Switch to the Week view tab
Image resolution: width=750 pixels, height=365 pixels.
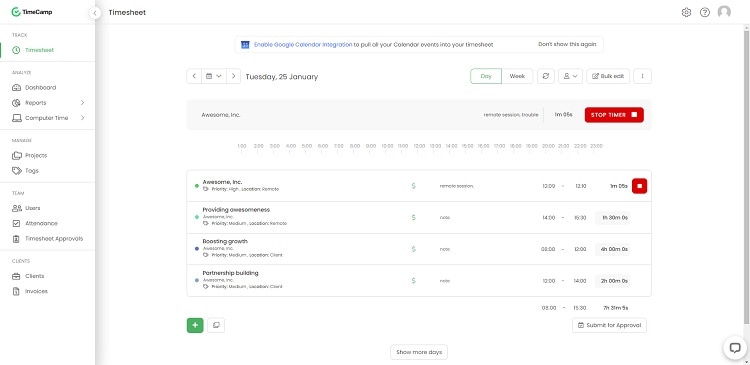(x=517, y=76)
